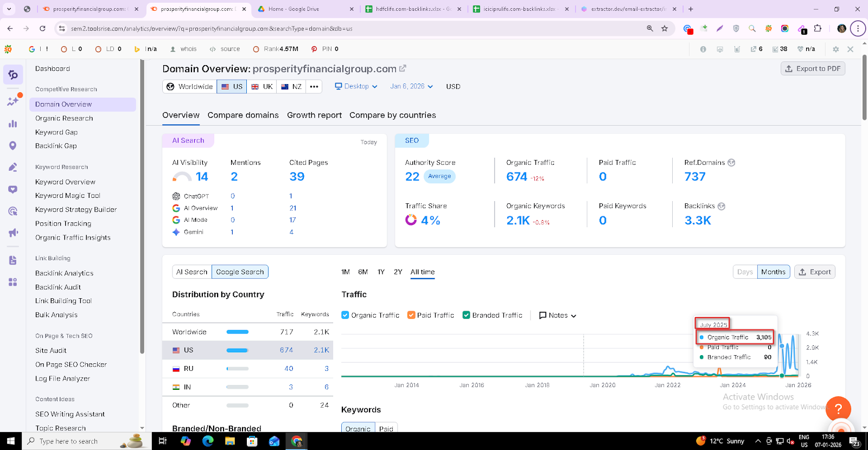This screenshot has width=868, height=450.
Task: Switch to the Compare domains tab
Action: coord(243,115)
